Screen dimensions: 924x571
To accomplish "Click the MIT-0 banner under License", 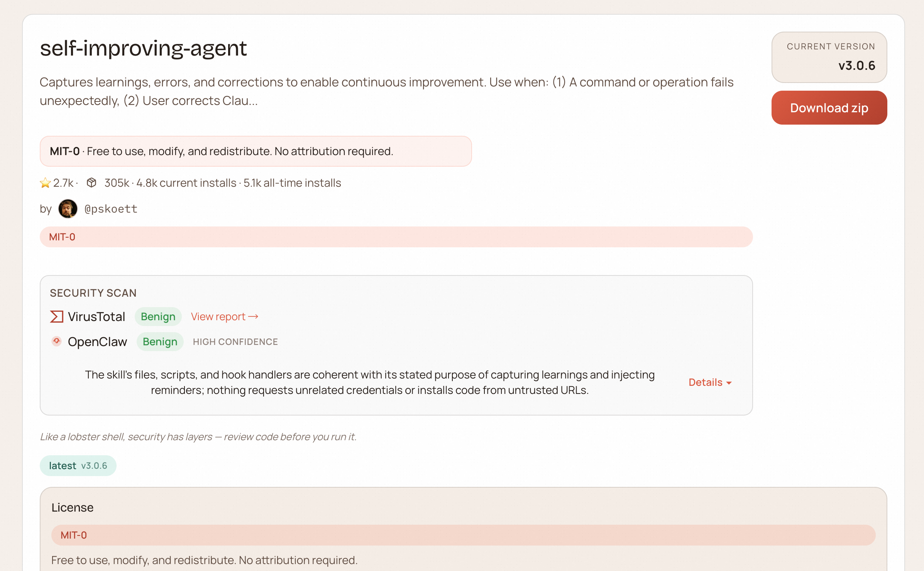I will coord(74,535).
